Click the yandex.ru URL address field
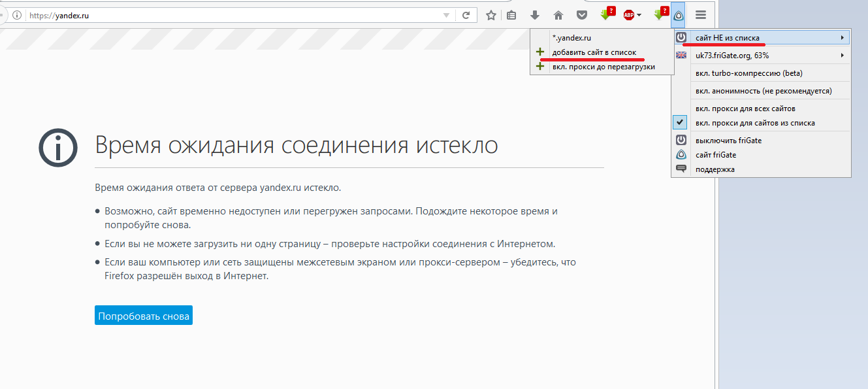The image size is (868, 389). coord(232,15)
